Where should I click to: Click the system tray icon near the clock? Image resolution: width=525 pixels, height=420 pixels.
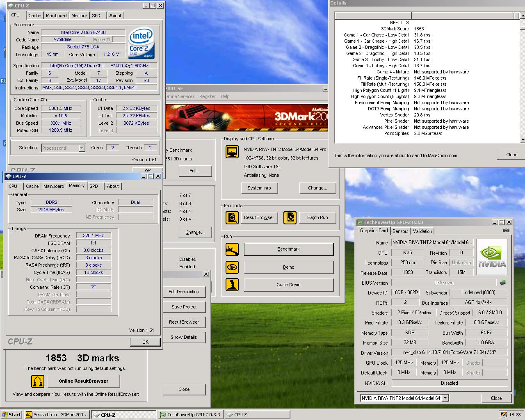503,415
